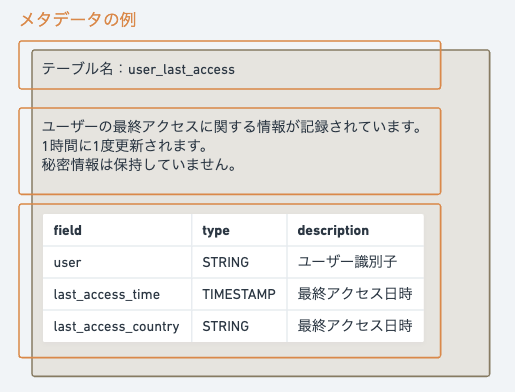Click the line 秘密情報は保持していません。
515x392 pixels.
point(139,164)
